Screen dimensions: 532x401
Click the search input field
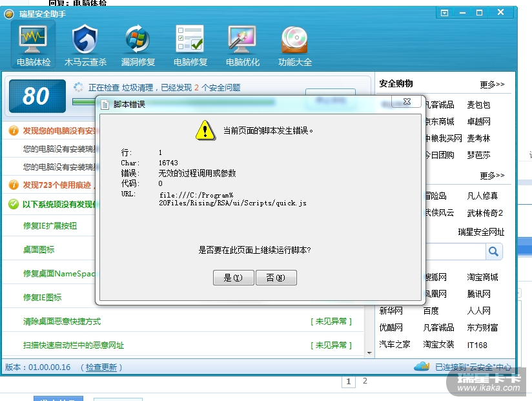pos(456,251)
